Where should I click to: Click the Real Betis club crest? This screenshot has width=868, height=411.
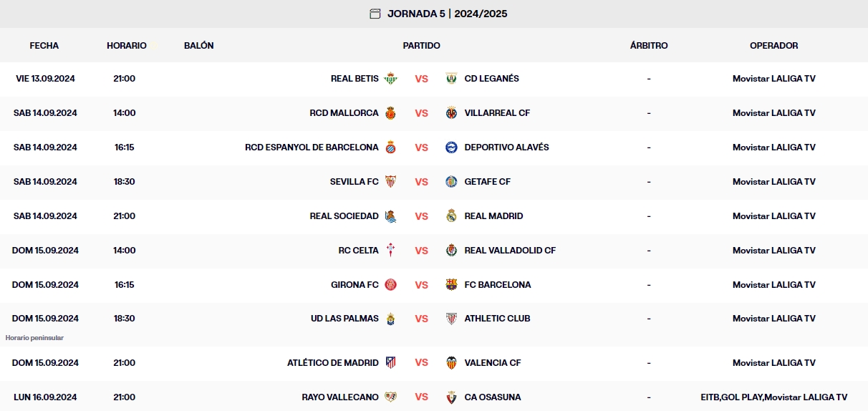(x=390, y=79)
